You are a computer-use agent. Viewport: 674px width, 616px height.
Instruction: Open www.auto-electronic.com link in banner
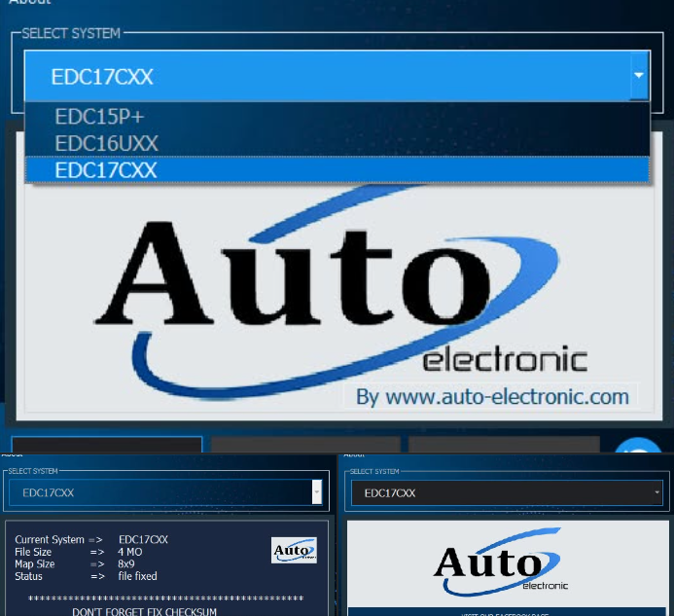508,397
